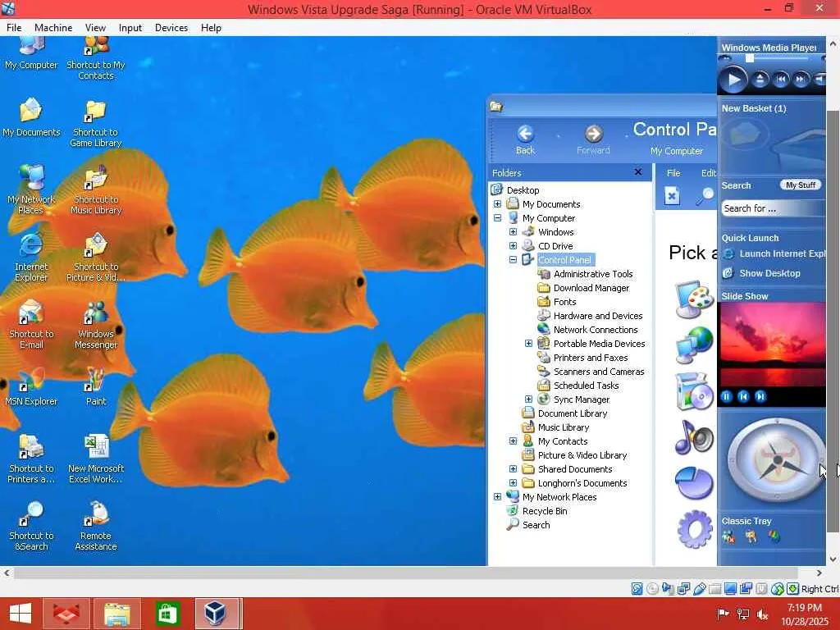This screenshot has width=840, height=630.
Task: Open VirtualBox File menu
Action: pyautogui.click(x=14, y=28)
